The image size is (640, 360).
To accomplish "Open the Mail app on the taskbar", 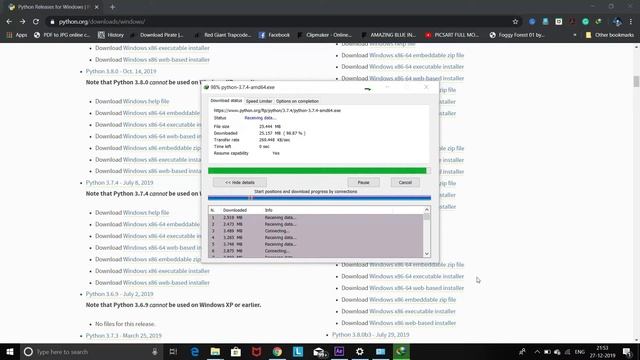I will click(319, 351).
